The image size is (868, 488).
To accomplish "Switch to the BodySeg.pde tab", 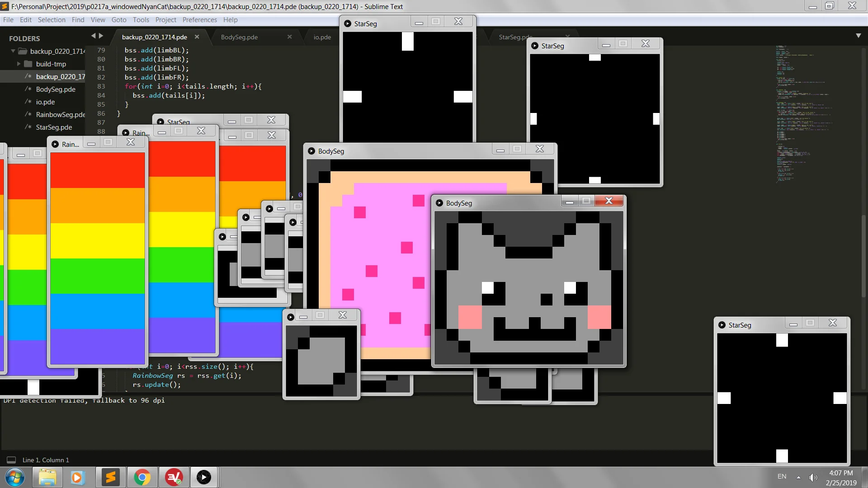I will click(239, 37).
